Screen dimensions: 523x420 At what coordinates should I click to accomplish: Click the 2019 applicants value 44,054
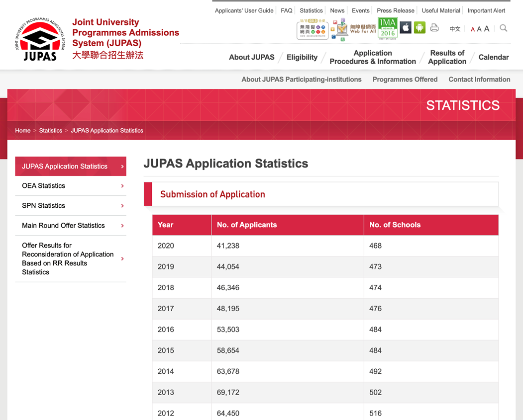point(228,267)
